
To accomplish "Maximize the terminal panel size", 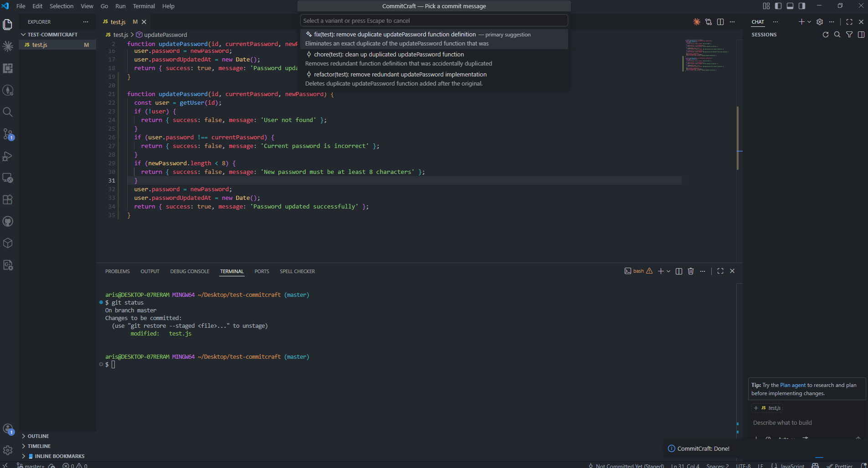I will point(720,271).
